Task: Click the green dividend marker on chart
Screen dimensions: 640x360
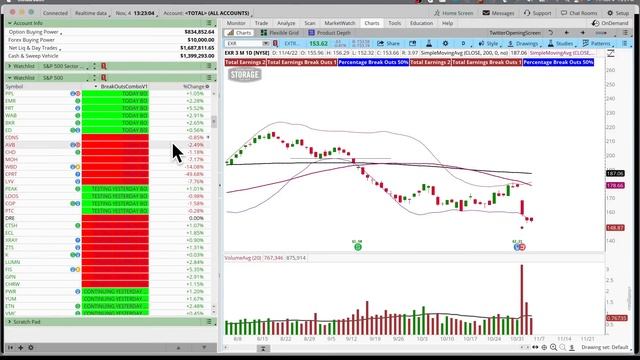Action: click(x=358, y=247)
